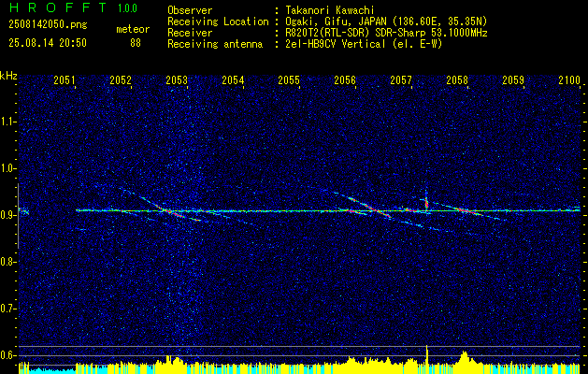The height and width of the screenshot is (374, 588).
Task: Click the 0.9 kHz axis label
Action: [x=7, y=215]
